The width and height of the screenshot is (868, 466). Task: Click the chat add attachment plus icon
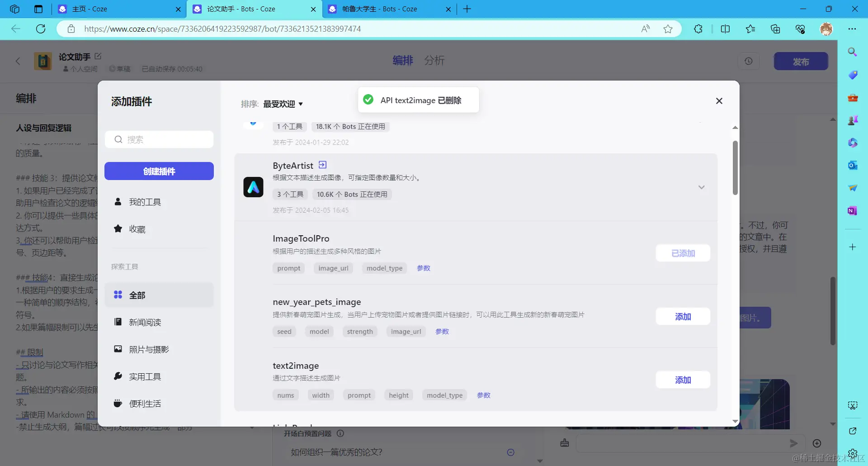pyautogui.click(x=817, y=443)
